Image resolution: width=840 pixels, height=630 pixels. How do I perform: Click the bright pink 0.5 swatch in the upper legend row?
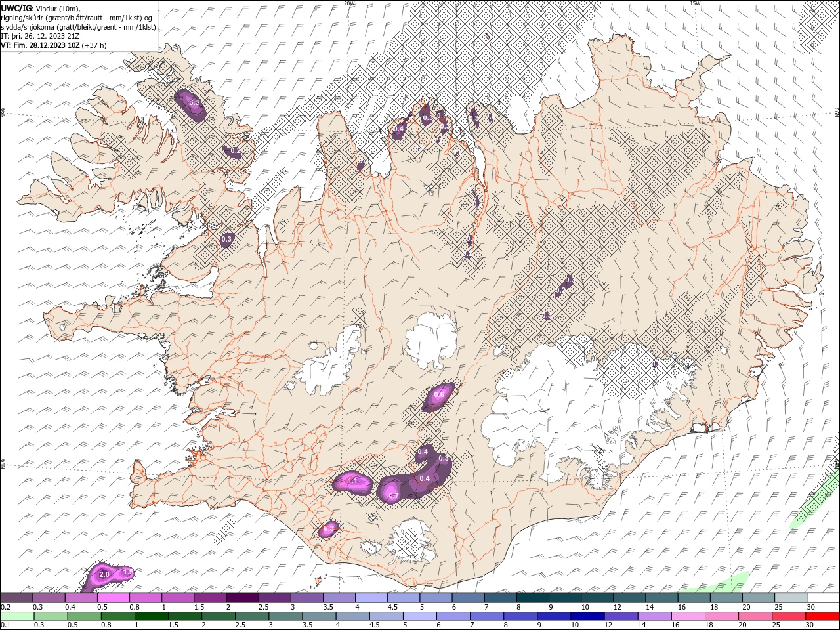click(x=113, y=598)
